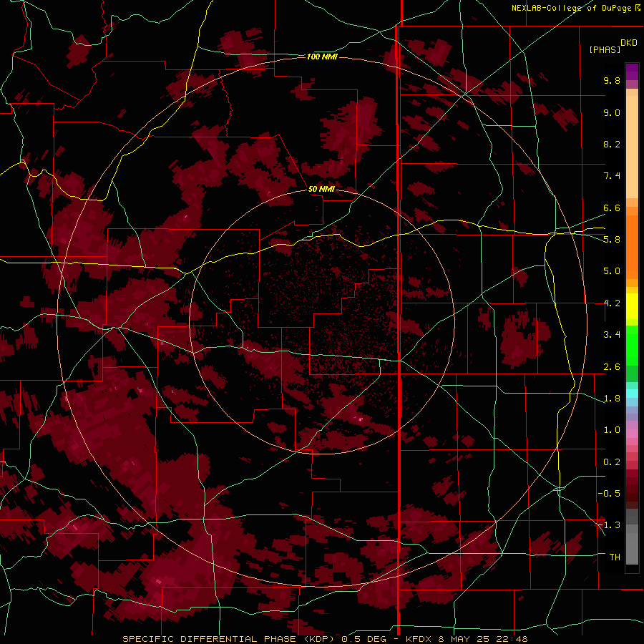
Task: Select the 4.2 scale value
Action: pos(612,303)
